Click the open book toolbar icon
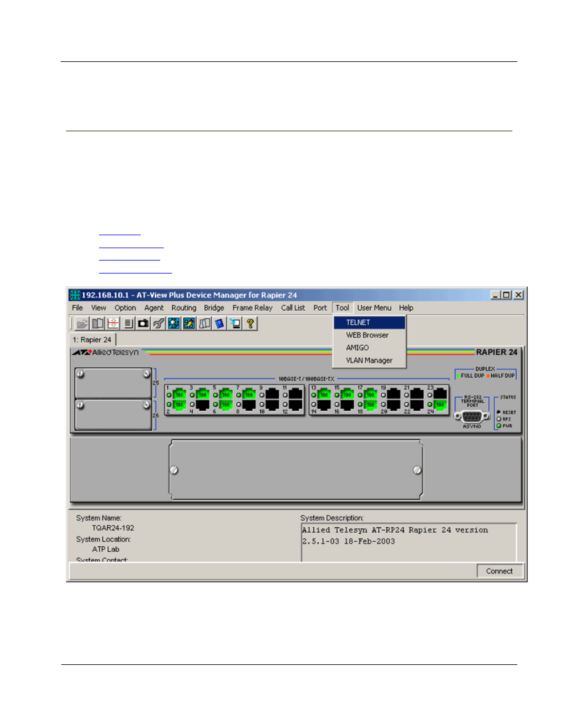 point(98,323)
